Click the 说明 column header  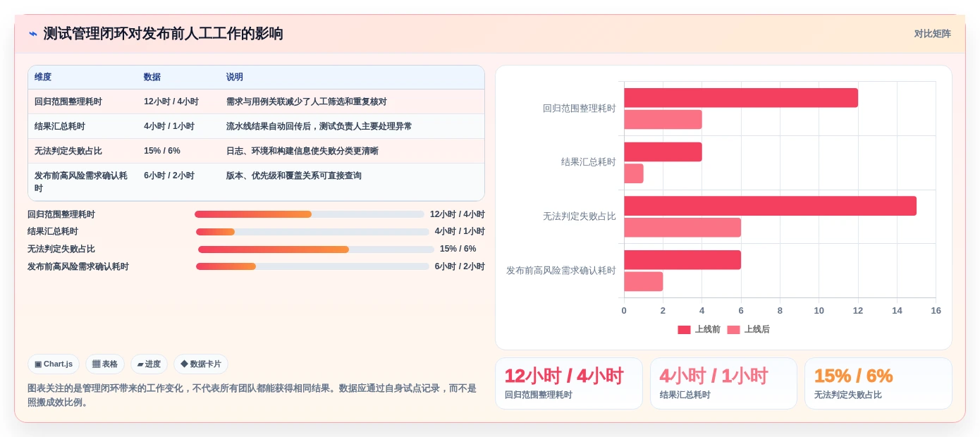(x=235, y=77)
